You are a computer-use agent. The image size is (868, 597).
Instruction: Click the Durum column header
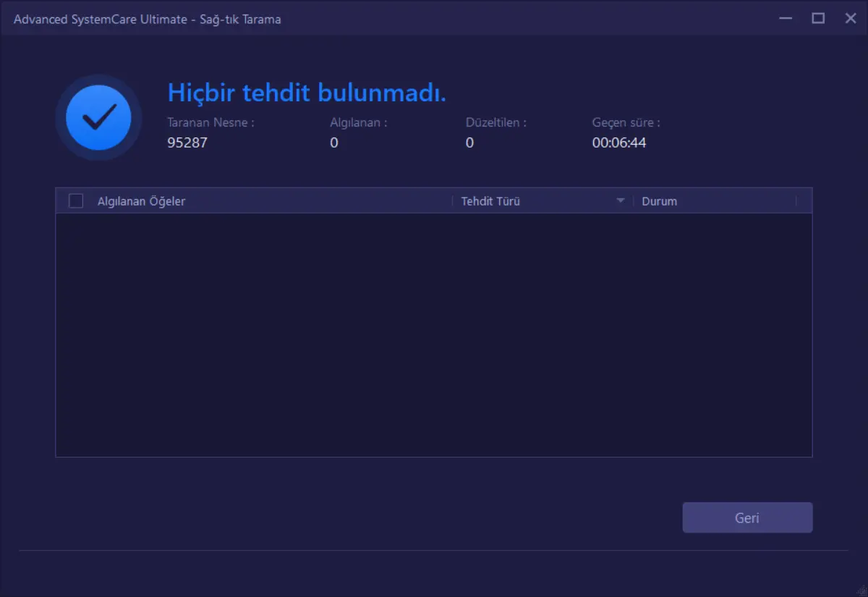660,201
